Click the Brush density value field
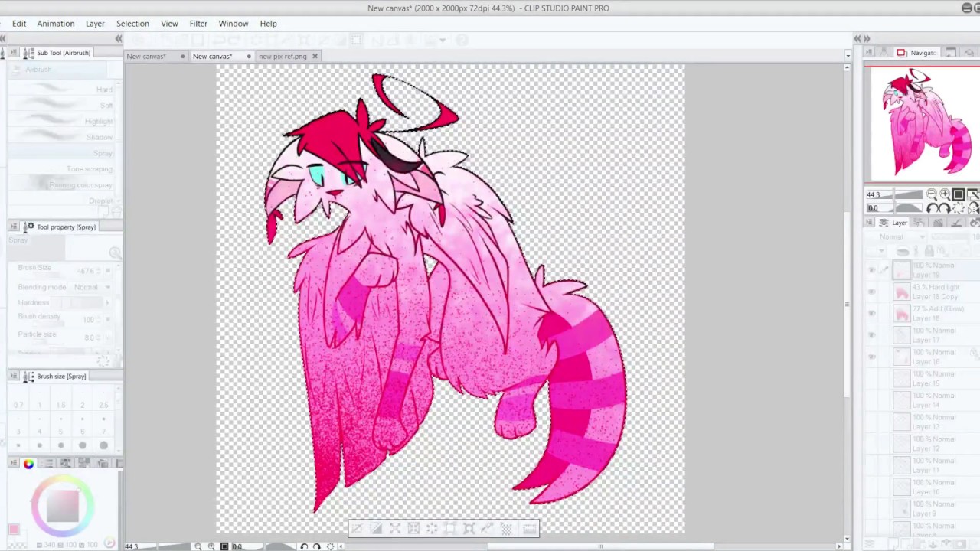Screen dimensions: 980x551 88,319
